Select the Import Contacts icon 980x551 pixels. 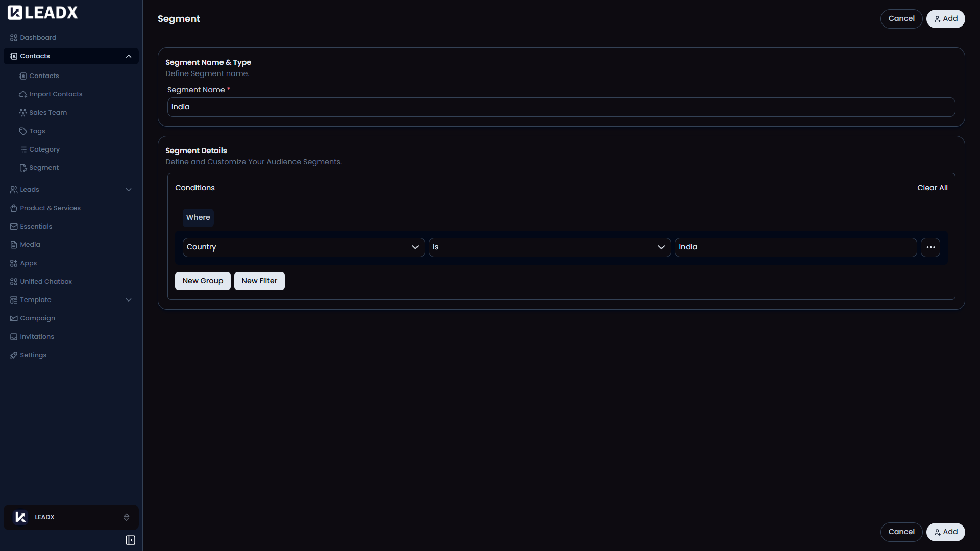point(23,94)
